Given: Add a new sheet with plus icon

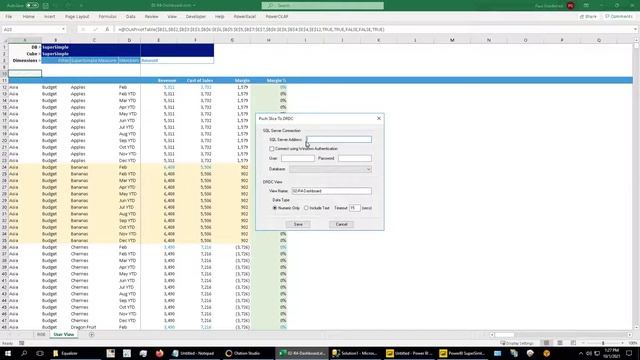Looking at the screenshot, I should point(91,335).
